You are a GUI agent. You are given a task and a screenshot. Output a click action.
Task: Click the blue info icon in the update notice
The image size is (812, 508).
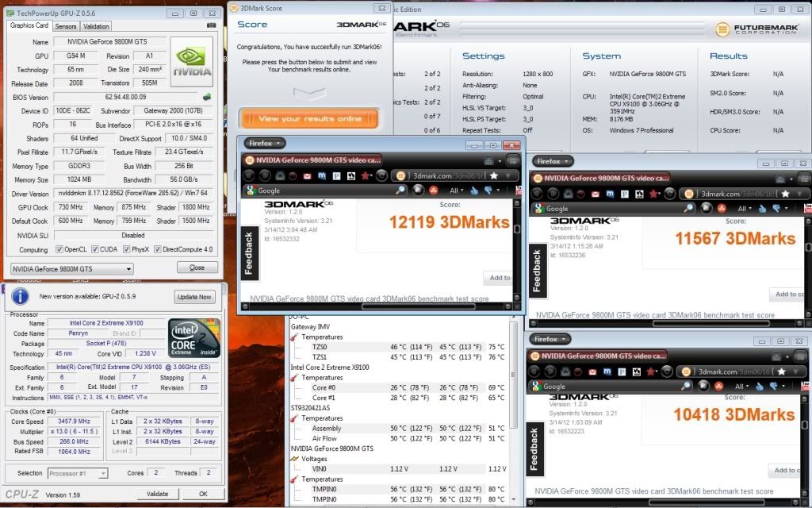[20, 297]
